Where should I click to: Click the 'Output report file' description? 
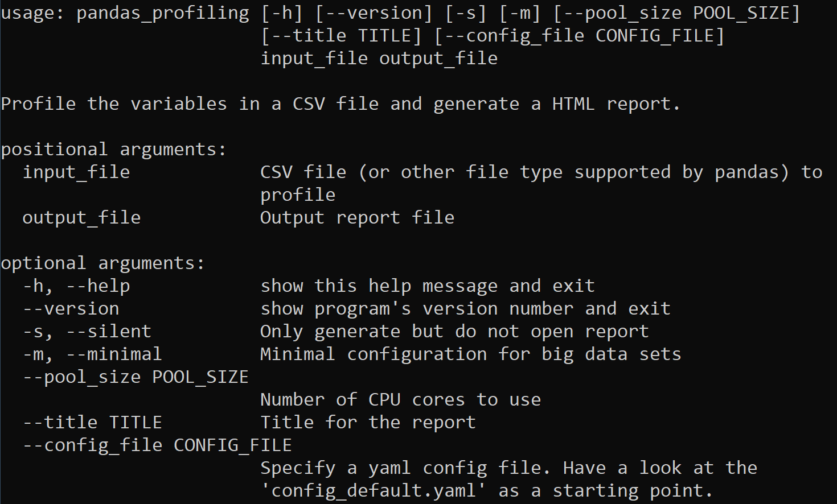click(357, 218)
